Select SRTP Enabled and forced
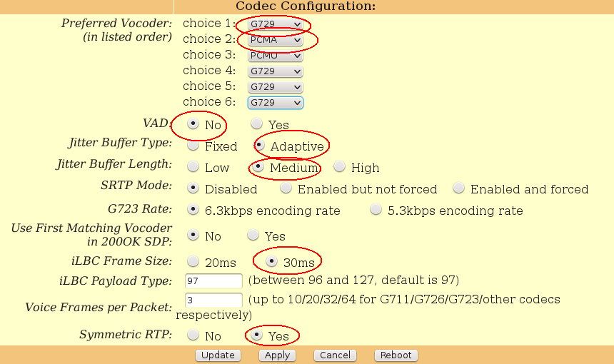The image size is (614, 364). point(458,188)
